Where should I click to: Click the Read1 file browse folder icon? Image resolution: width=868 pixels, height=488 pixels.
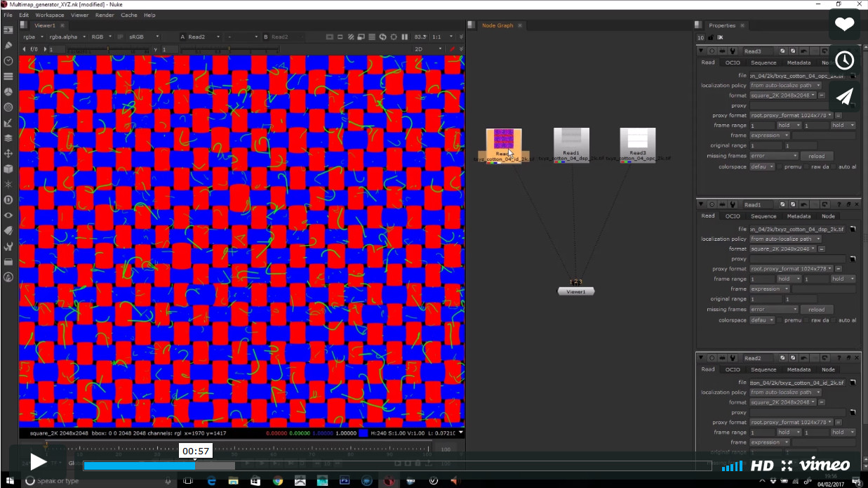click(853, 230)
